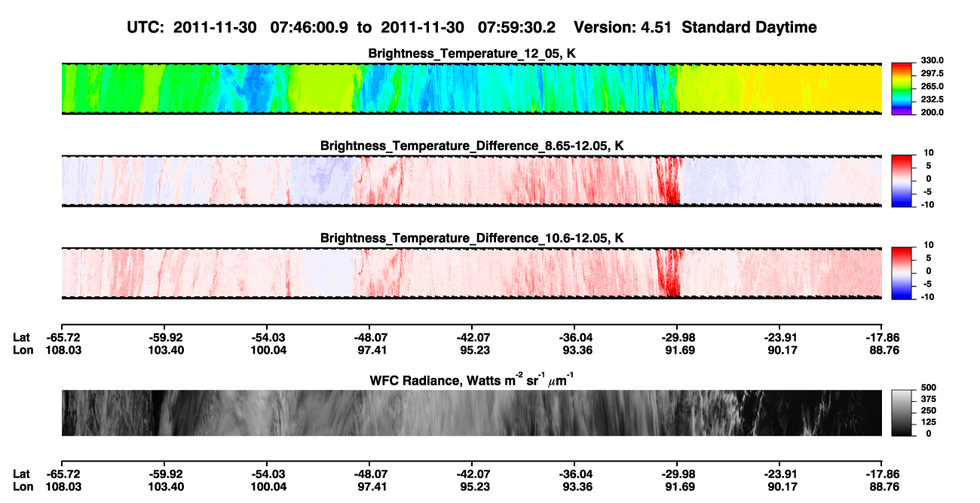Click the 250 radiance colorbar label

(x=929, y=410)
